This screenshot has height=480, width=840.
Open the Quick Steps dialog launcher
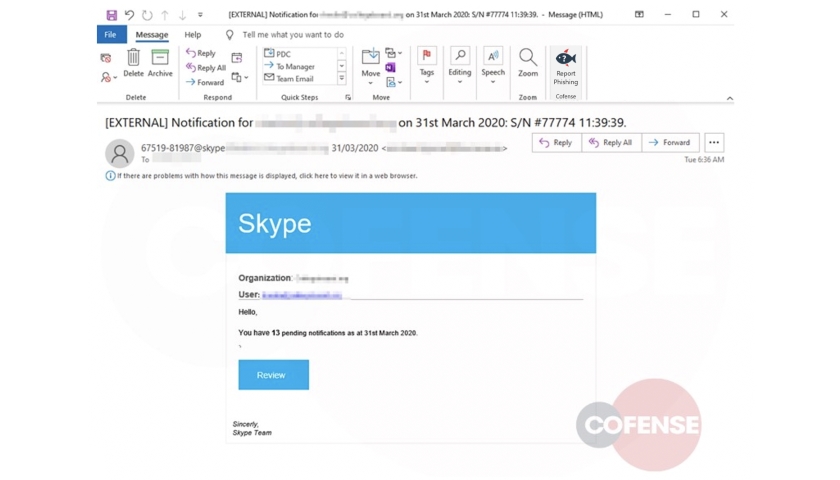coord(348,97)
